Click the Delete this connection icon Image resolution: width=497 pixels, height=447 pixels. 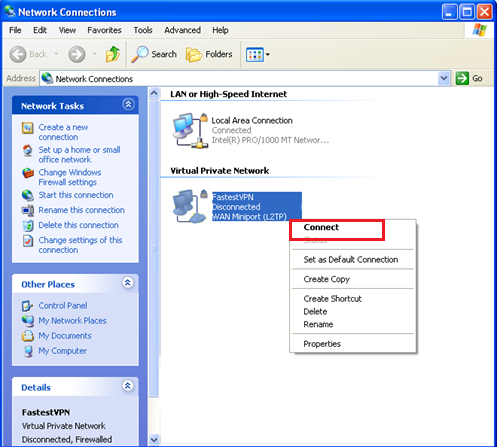click(x=28, y=226)
